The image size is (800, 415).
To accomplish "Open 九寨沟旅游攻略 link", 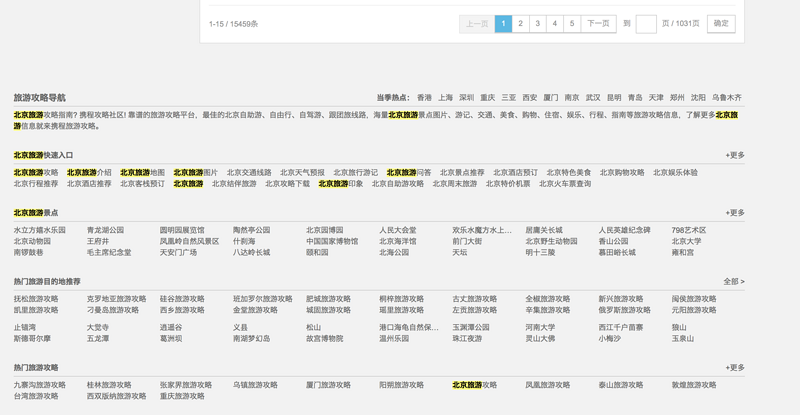I will [40, 385].
